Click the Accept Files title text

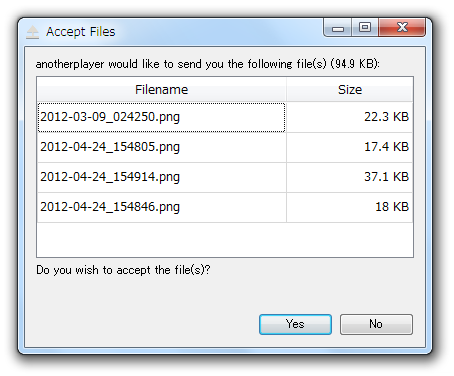[81, 32]
